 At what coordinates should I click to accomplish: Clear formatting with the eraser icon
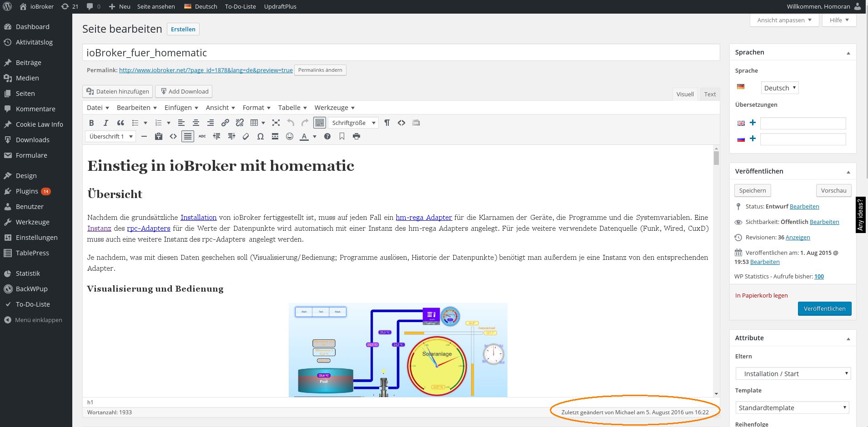246,136
